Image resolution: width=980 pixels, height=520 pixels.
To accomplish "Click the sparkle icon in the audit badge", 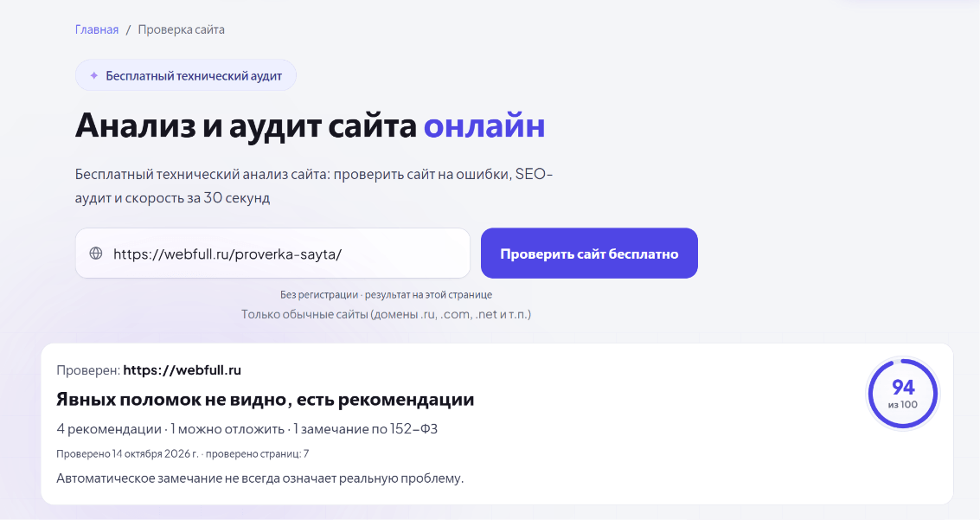I will (x=93, y=75).
